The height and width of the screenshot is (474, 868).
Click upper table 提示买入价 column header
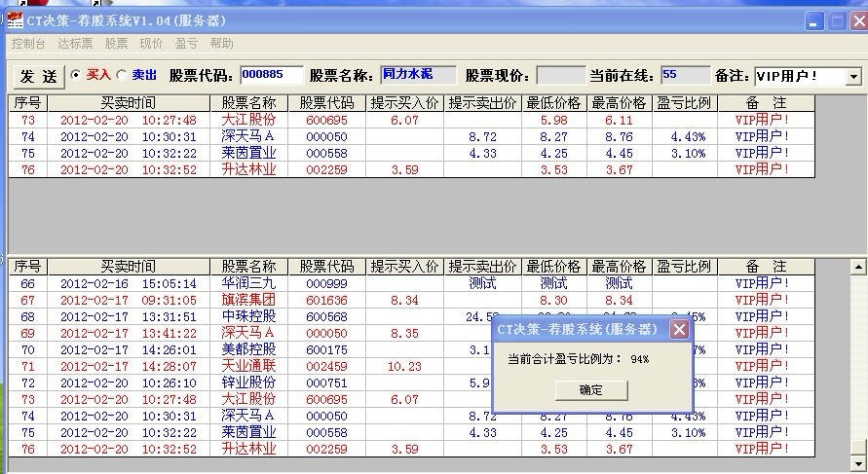click(404, 103)
